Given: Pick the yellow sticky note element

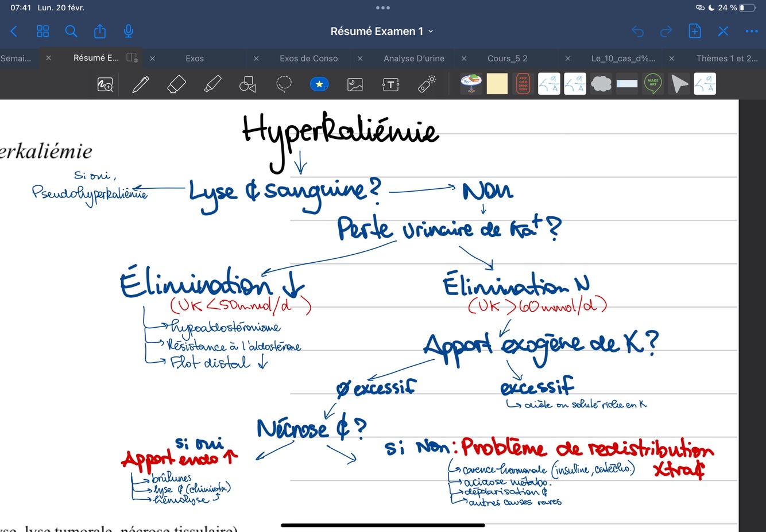Looking at the screenshot, I should [497, 84].
